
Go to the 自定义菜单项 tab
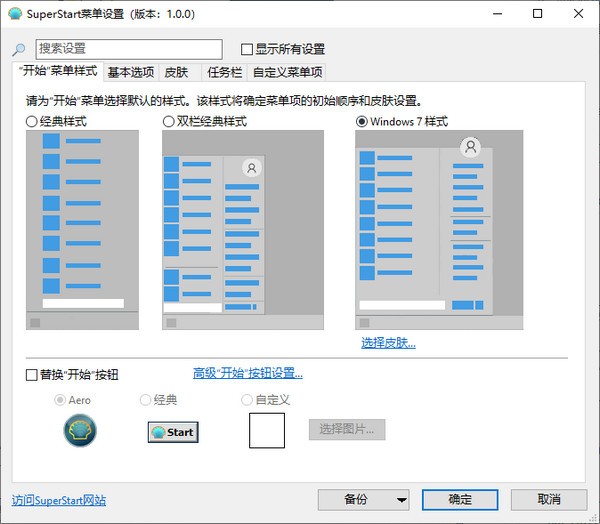pos(287,72)
